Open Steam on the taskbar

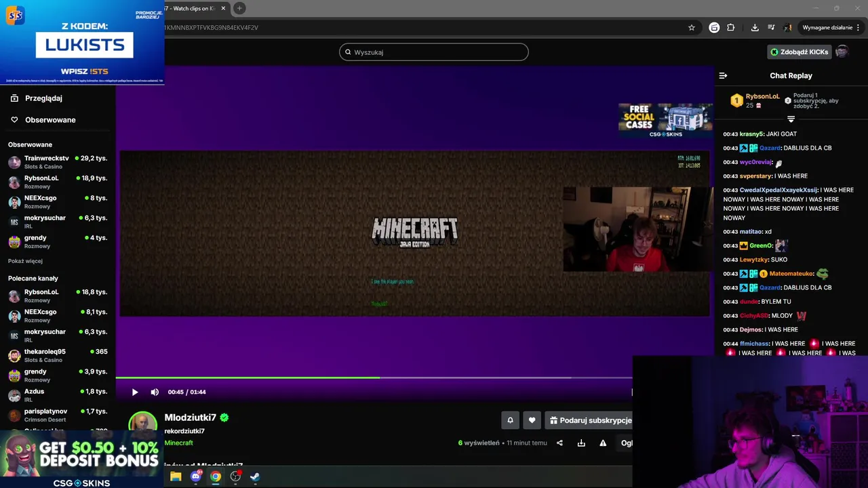pos(255,476)
